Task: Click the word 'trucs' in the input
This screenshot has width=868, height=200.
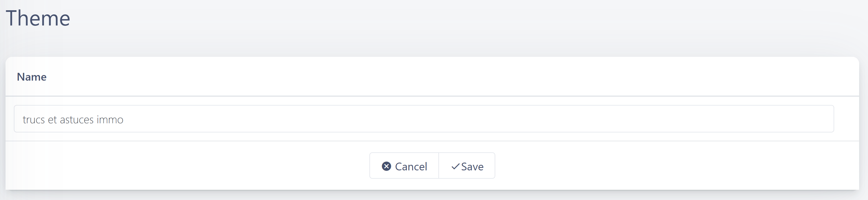Action: tap(34, 119)
